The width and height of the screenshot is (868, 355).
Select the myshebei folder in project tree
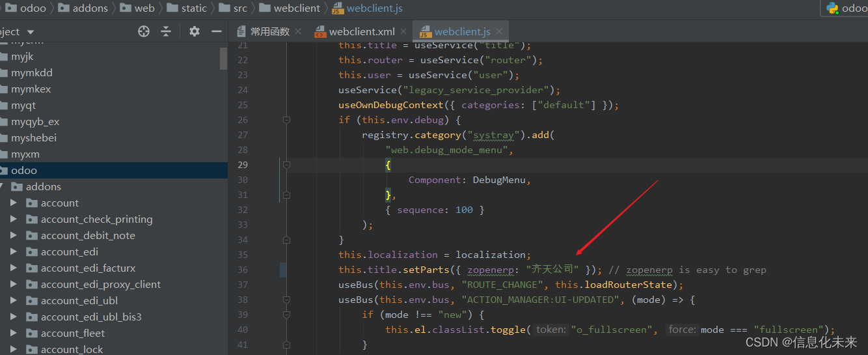pos(34,138)
